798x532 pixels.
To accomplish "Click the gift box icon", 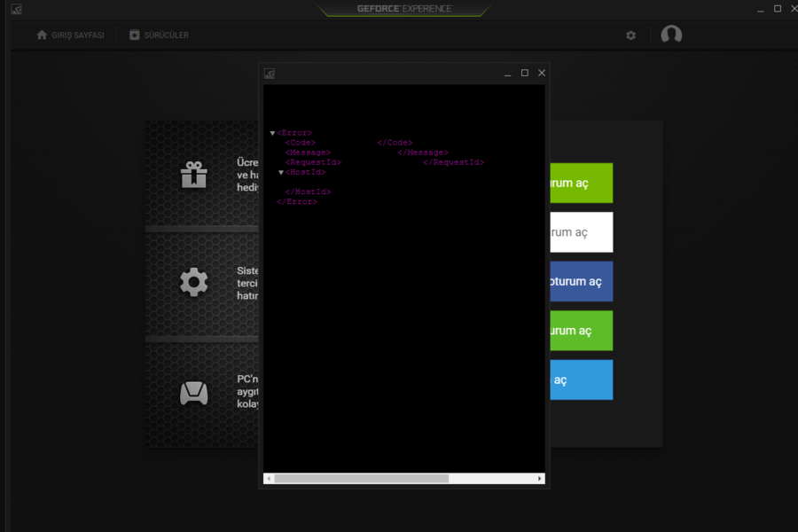I will [194, 174].
